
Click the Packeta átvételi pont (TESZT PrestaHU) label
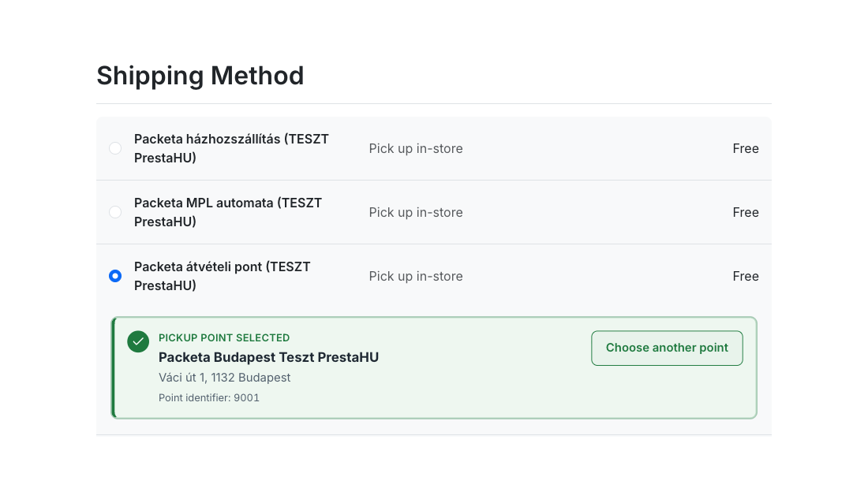[x=223, y=276]
